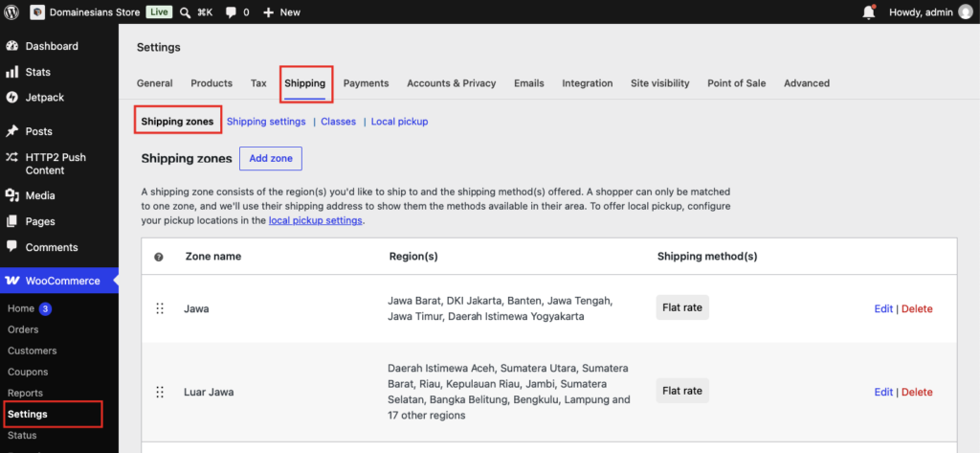Click the help question mark in table header
This screenshot has width=980, height=453.
tap(159, 257)
